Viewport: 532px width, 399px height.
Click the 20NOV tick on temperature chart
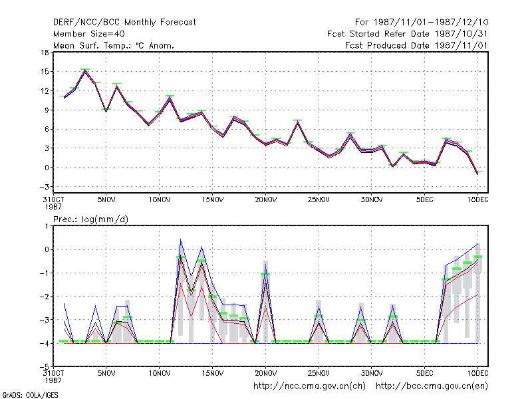click(x=265, y=199)
